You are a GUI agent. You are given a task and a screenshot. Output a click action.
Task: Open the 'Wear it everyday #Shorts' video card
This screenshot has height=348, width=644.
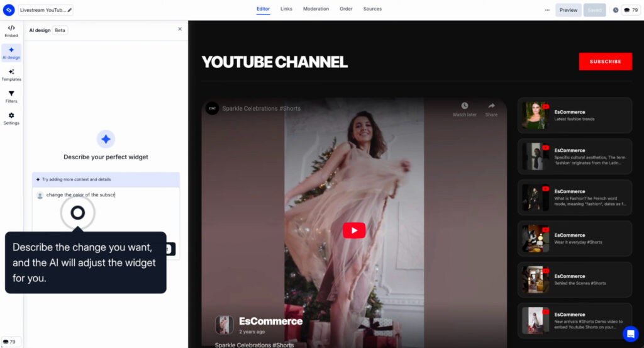[575, 239]
